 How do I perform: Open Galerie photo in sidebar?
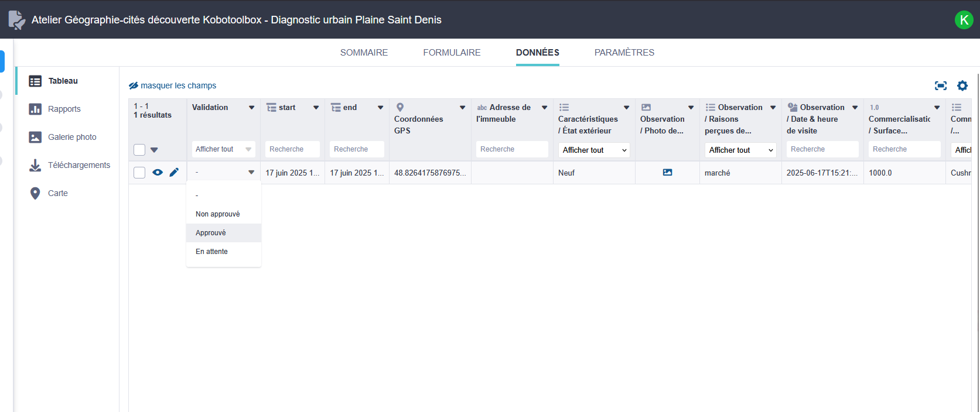coord(72,137)
